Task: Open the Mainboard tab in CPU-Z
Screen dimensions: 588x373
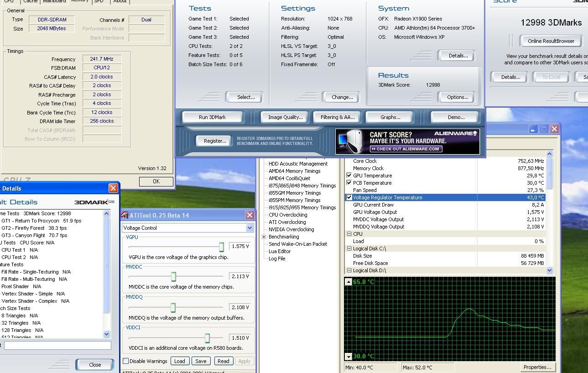Action: coord(54,1)
